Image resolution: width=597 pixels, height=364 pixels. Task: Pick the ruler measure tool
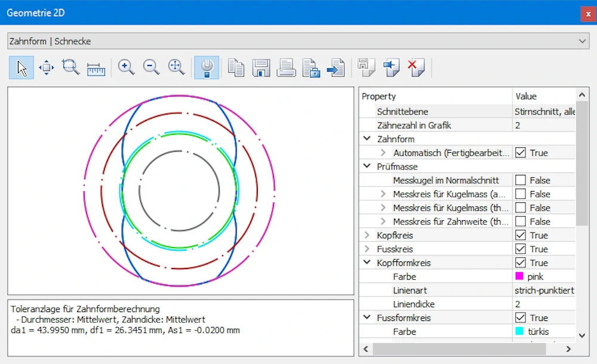[96, 68]
